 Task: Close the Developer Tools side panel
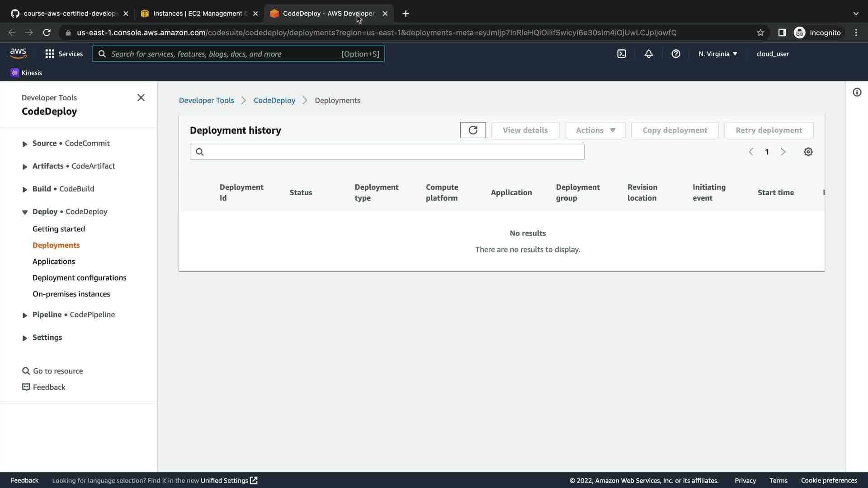click(x=141, y=98)
